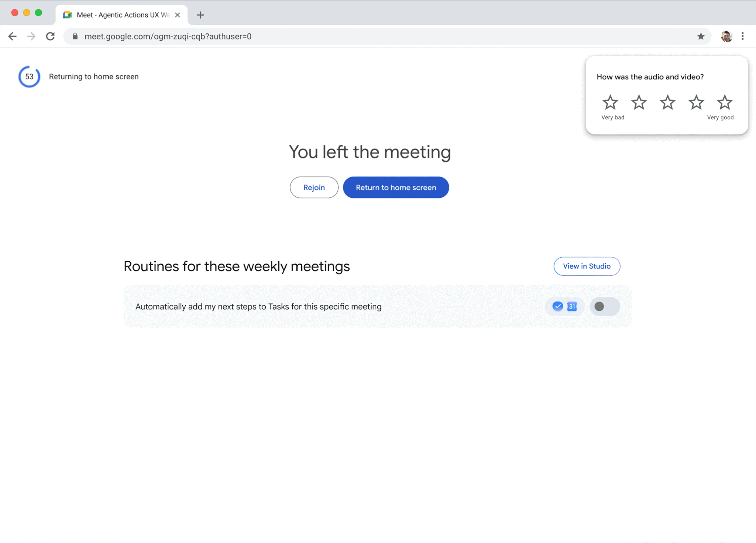Open View in Studio
The image size is (756, 543).
click(587, 266)
